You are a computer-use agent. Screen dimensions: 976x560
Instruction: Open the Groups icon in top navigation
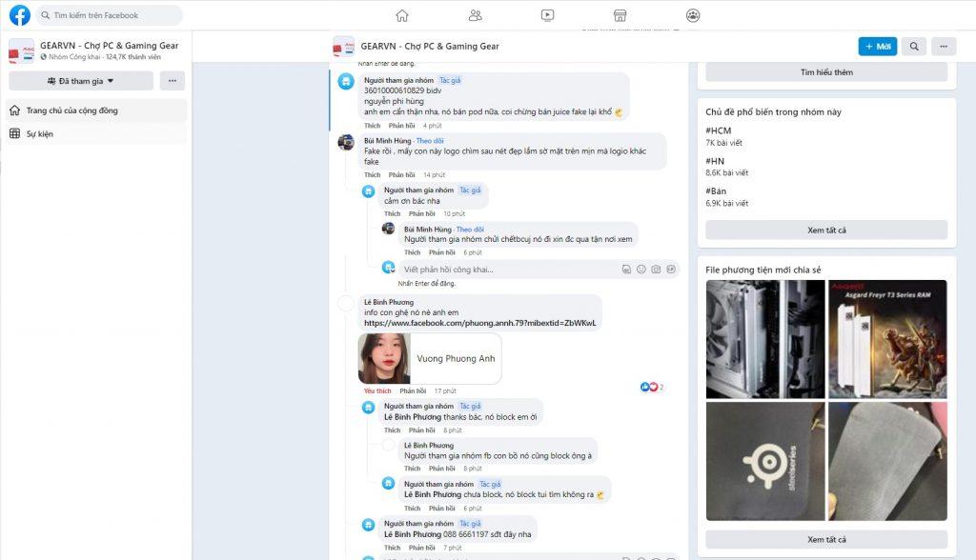(693, 15)
